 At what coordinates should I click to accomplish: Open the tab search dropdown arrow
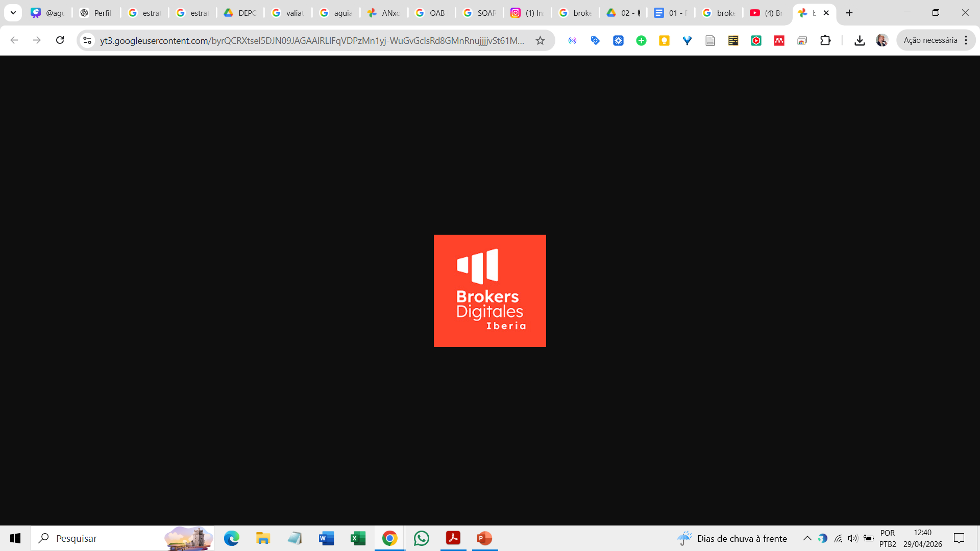pyautogui.click(x=13, y=13)
